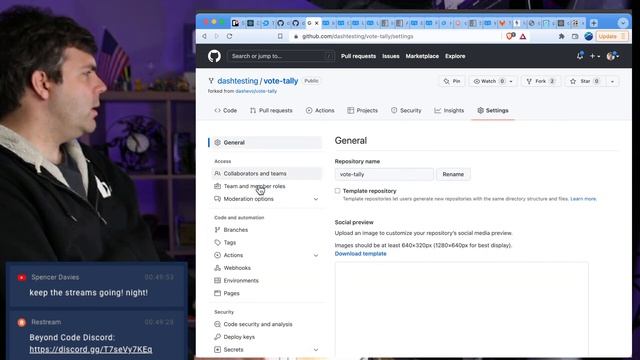Switch to the Insights tab
Image resolution: width=640 pixels, height=360 pixels.
449,110
